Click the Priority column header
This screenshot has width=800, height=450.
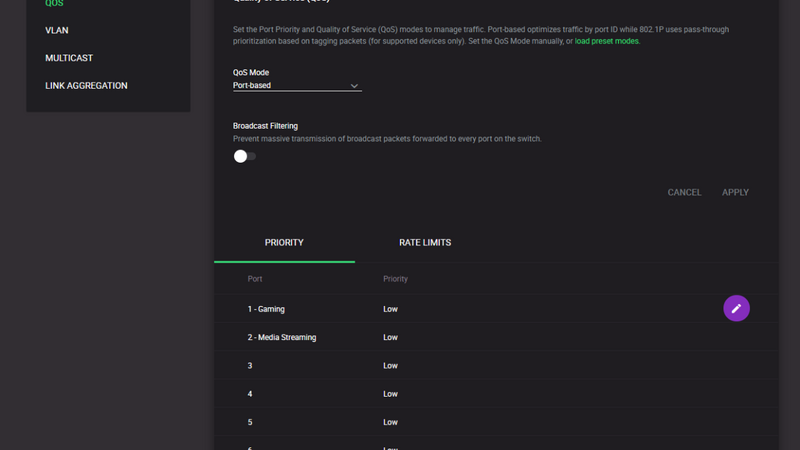(395, 279)
